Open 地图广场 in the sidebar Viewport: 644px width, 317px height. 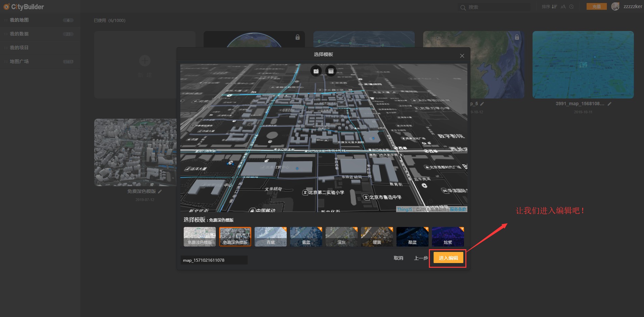pyautogui.click(x=40, y=62)
